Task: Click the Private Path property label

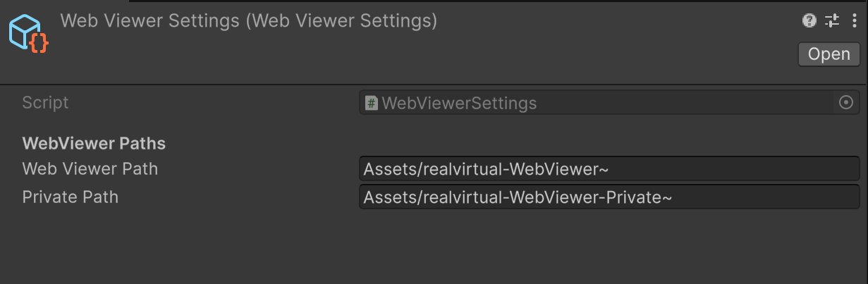Action: click(71, 197)
